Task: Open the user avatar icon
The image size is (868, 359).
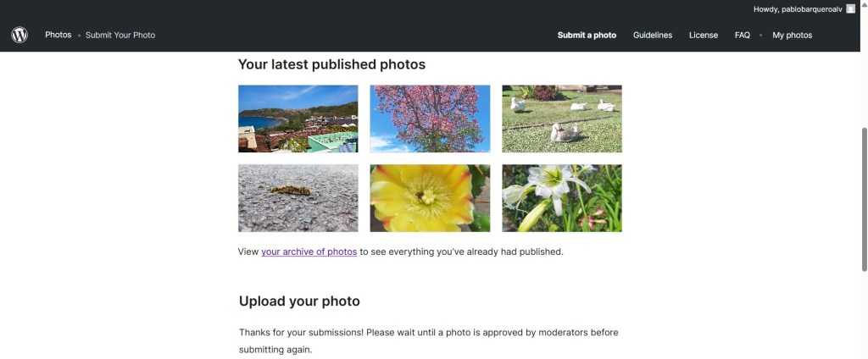Action: [x=850, y=8]
